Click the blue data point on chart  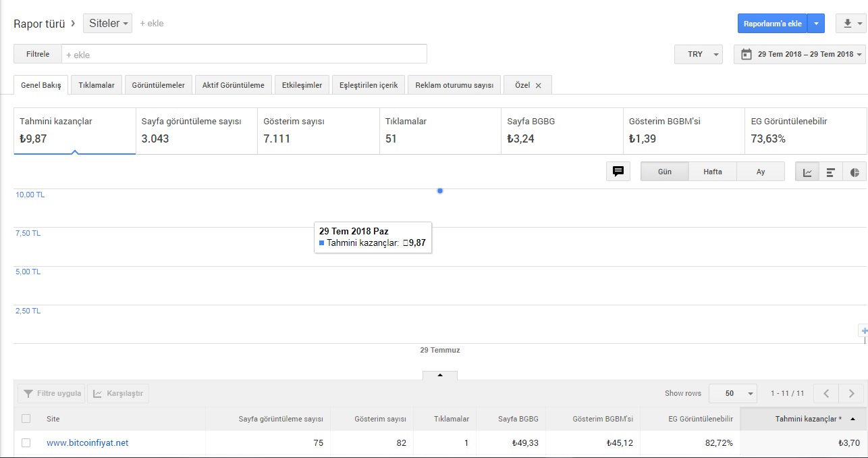[440, 191]
